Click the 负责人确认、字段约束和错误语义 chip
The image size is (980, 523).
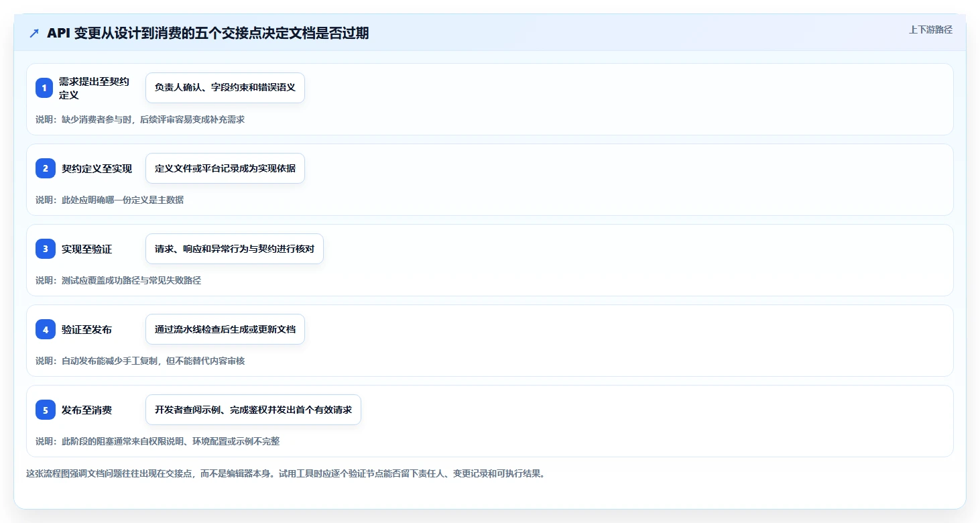click(225, 88)
